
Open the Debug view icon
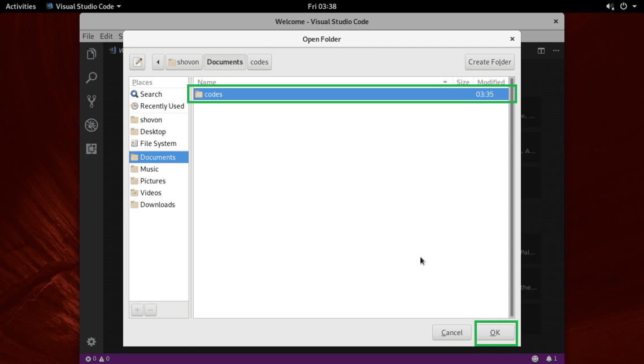point(91,125)
